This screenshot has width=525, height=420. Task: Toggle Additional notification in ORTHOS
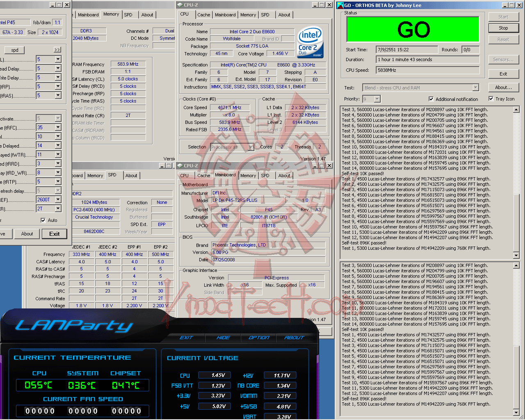(431, 99)
